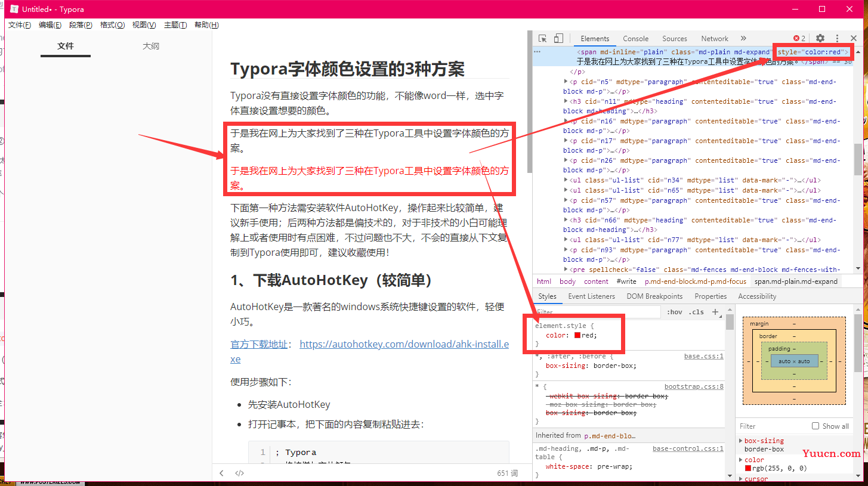Viewport: 868px width, 486px height.
Task: Open the bootstrap.css:8 source link
Action: tap(694, 386)
